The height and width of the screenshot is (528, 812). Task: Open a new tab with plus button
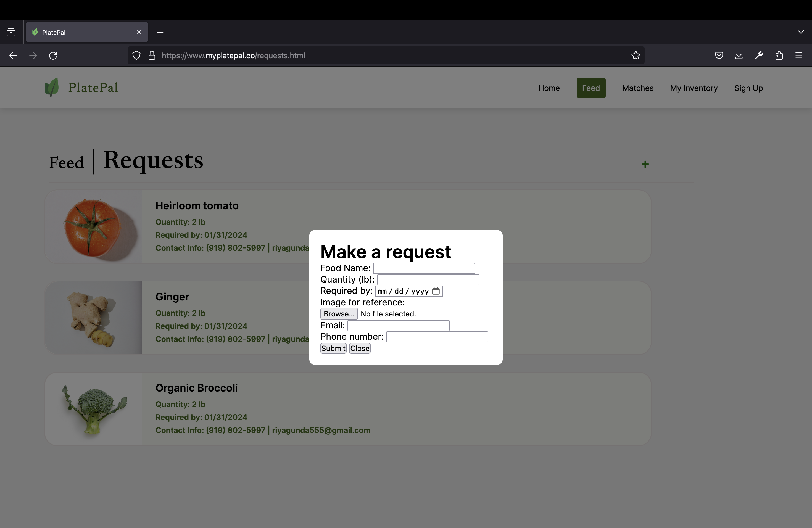point(160,32)
